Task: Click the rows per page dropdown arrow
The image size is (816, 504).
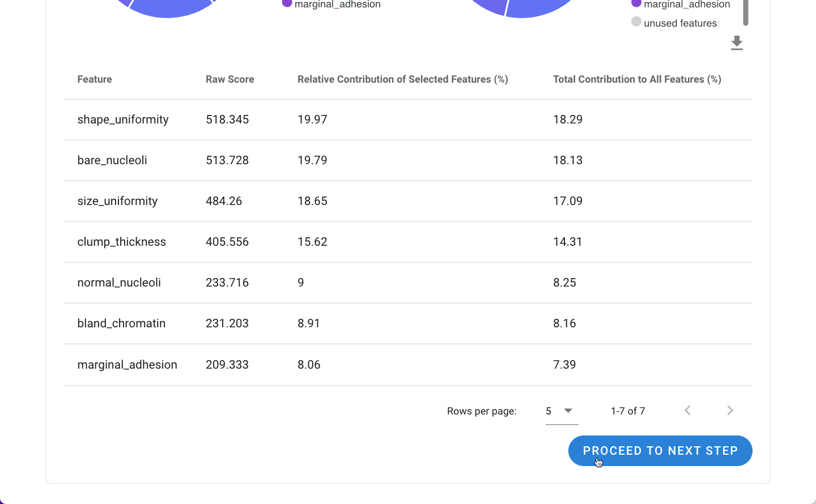Action: pos(568,411)
